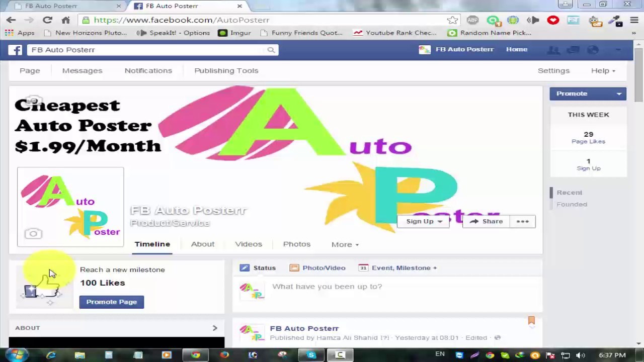Select the Page tab in admin bar
The width and height of the screenshot is (644, 362).
click(x=30, y=71)
